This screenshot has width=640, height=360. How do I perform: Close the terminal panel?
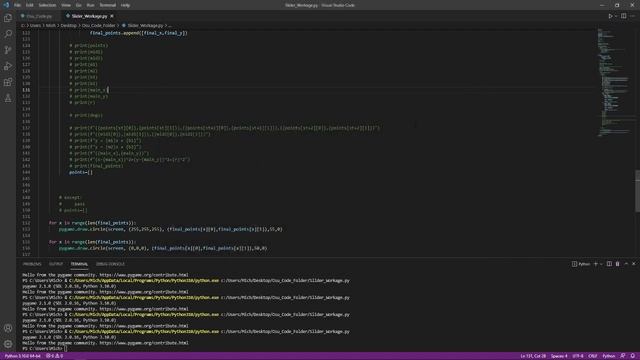(633, 264)
